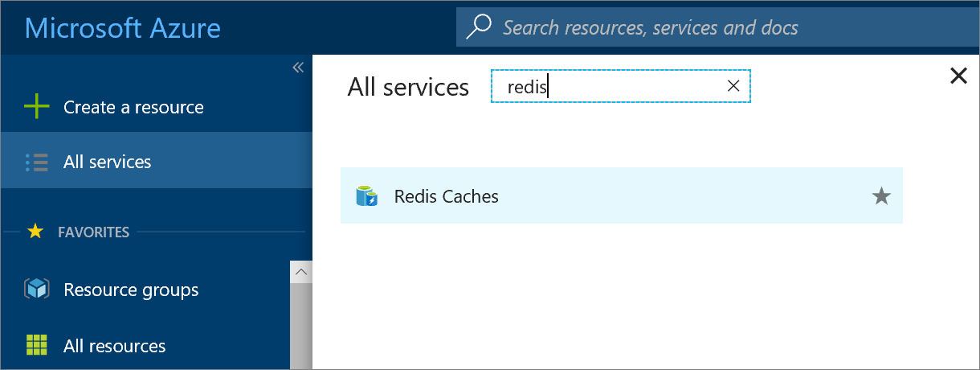
Task: Open All resources label in sidebar
Action: [114, 346]
